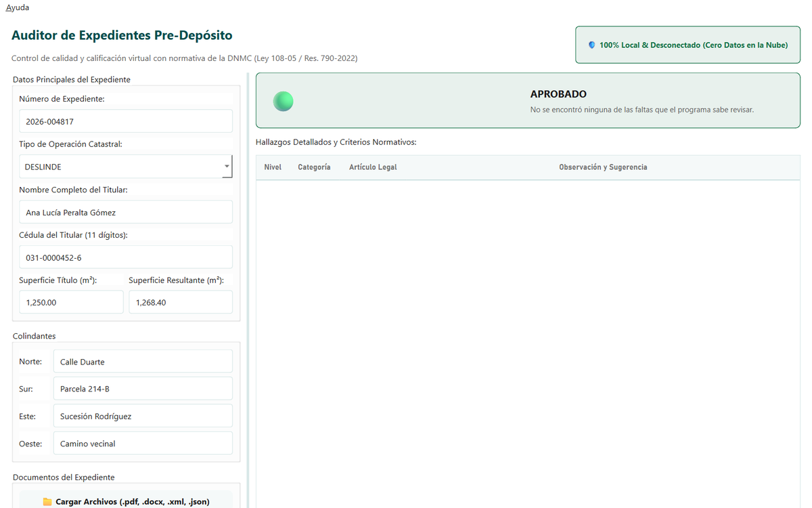
Task: Click the Superficie Resultante (m²): label
Action: click(177, 280)
